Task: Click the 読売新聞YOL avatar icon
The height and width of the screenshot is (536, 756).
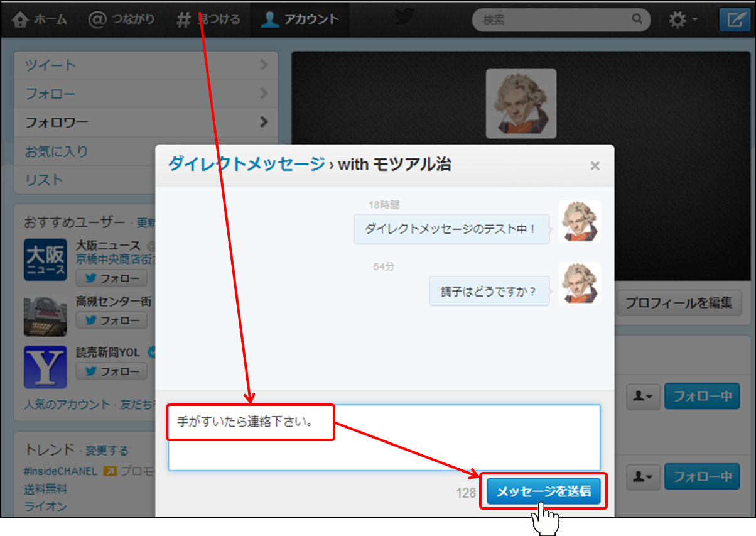Action: (x=45, y=367)
